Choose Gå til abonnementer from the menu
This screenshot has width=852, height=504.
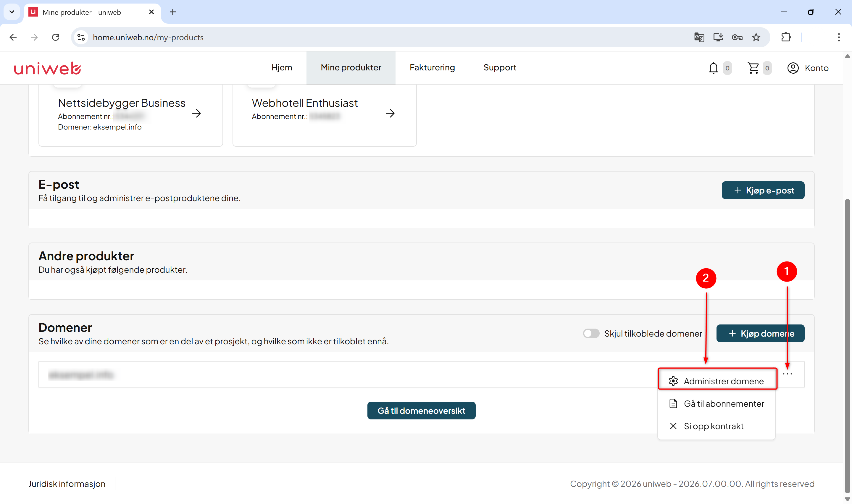point(717,403)
